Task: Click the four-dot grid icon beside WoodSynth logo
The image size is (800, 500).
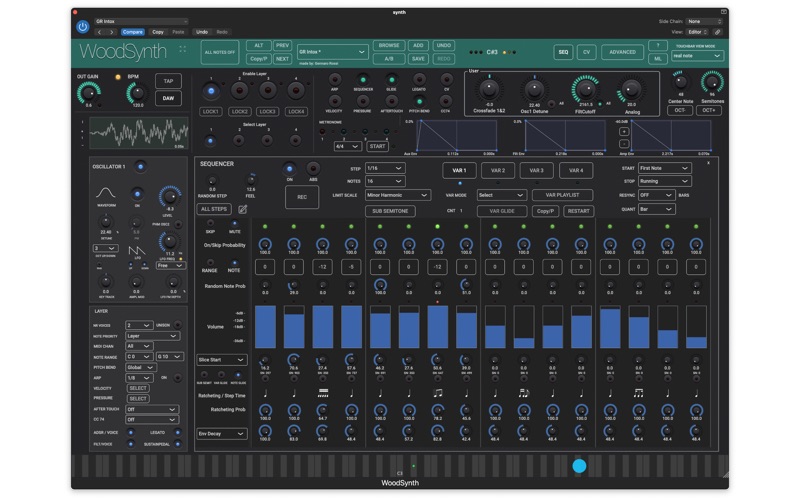Action: [182, 49]
